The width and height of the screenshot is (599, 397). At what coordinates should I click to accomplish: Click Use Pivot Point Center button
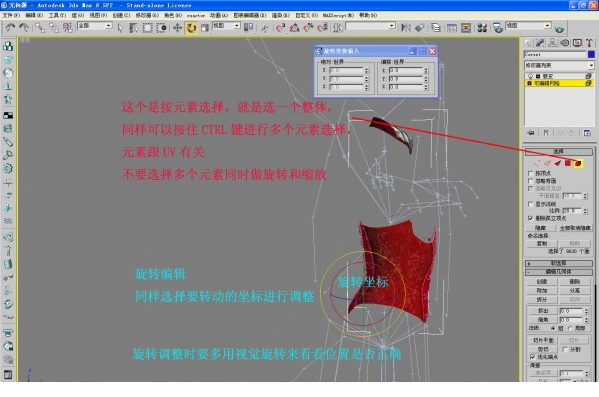click(x=249, y=28)
